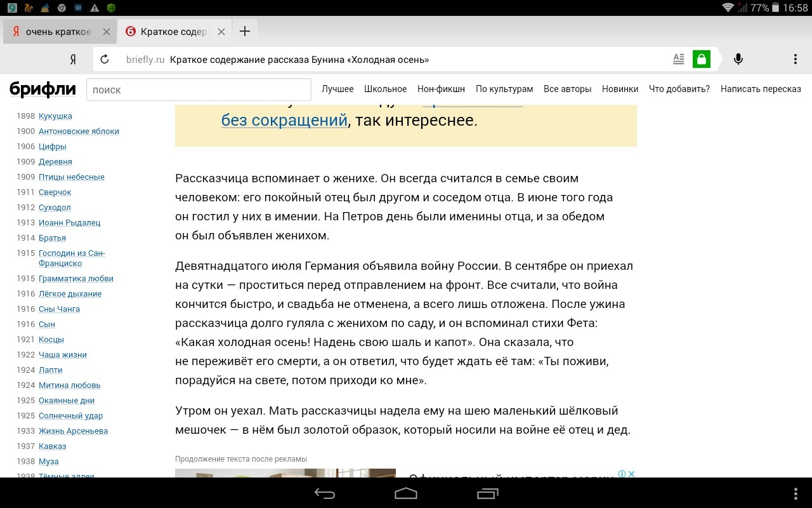The image size is (812, 508).
Task: Close the 'очень краткое' tab
Action: click(107, 32)
